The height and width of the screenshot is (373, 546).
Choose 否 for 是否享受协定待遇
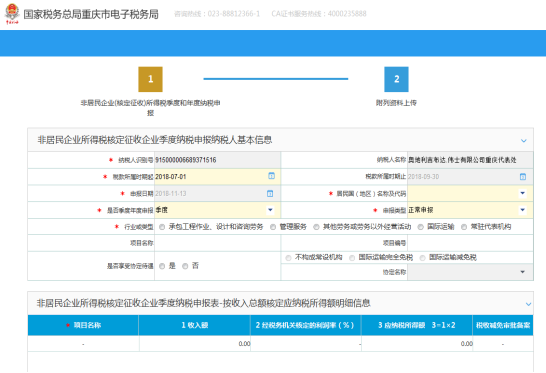click(185, 266)
